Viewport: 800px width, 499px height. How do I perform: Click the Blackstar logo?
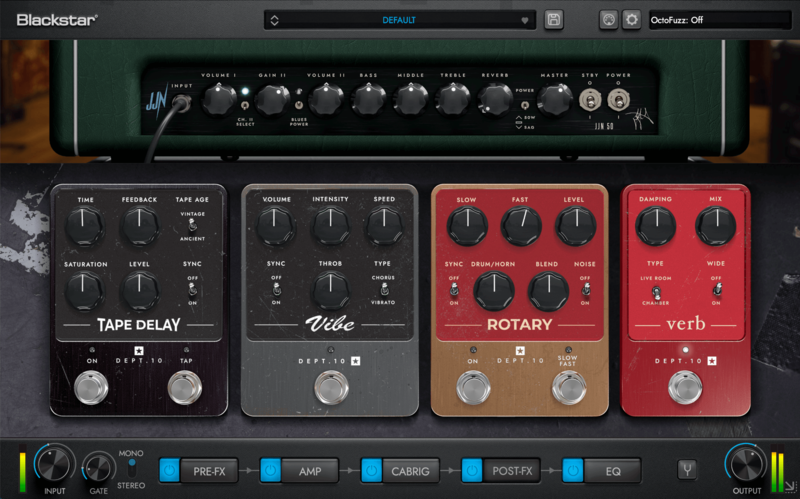pos(57,20)
